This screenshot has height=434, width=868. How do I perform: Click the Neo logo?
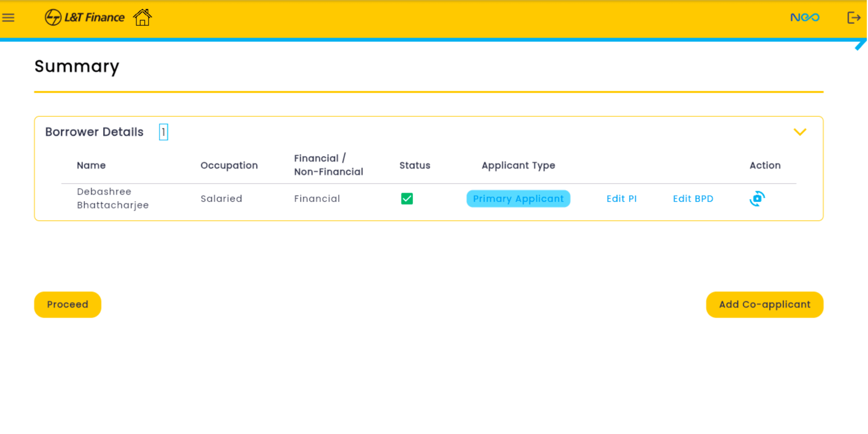tap(804, 17)
